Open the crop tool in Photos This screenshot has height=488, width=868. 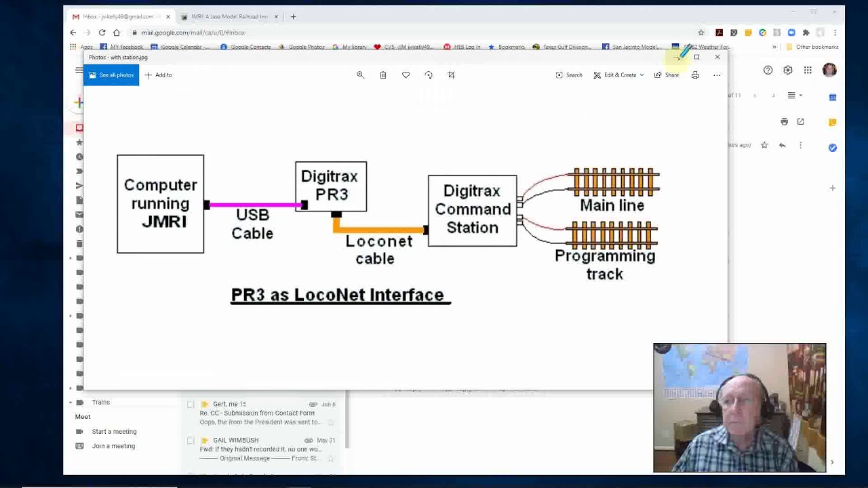tap(451, 75)
